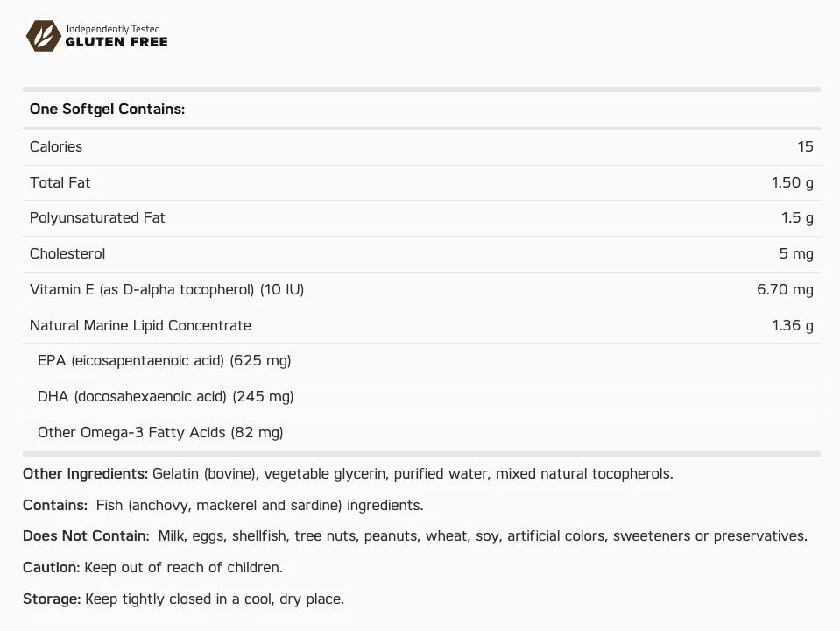Click the DHA docosahexaenoic acid line
The width and height of the screenshot is (840, 631).
(166, 397)
